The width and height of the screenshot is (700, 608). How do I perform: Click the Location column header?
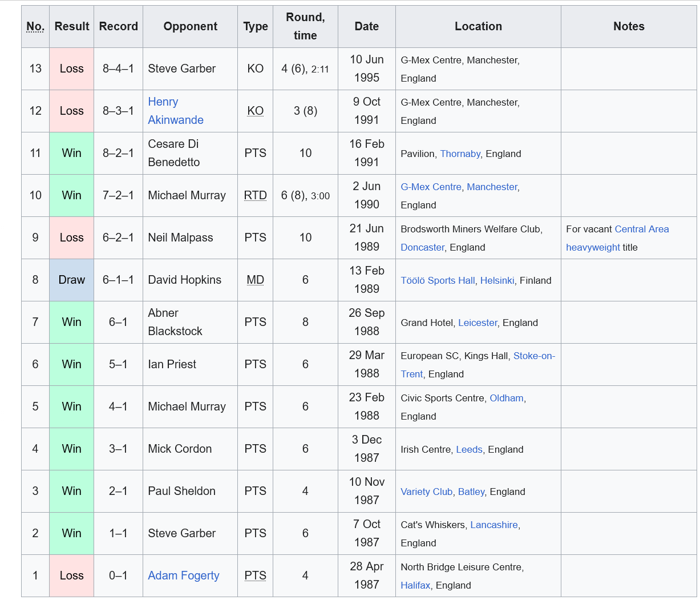(478, 26)
